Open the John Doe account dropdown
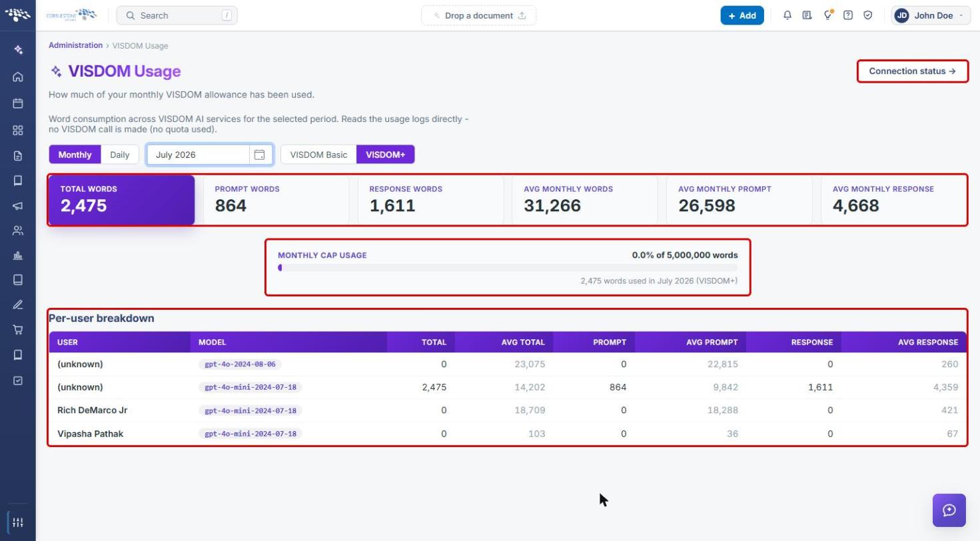This screenshot has height=541, width=980. [931, 15]
